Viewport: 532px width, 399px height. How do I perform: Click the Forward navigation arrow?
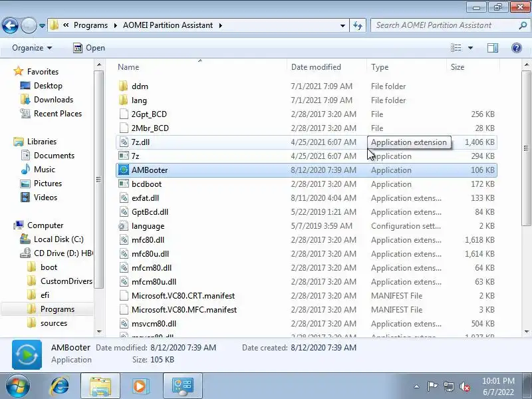(x=29, y=25)
